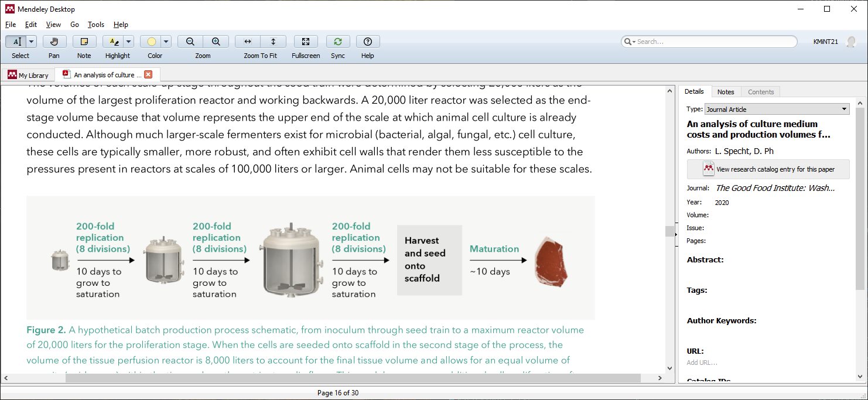Click the document vertical scrollbar thumb

(x=670, y=231)
